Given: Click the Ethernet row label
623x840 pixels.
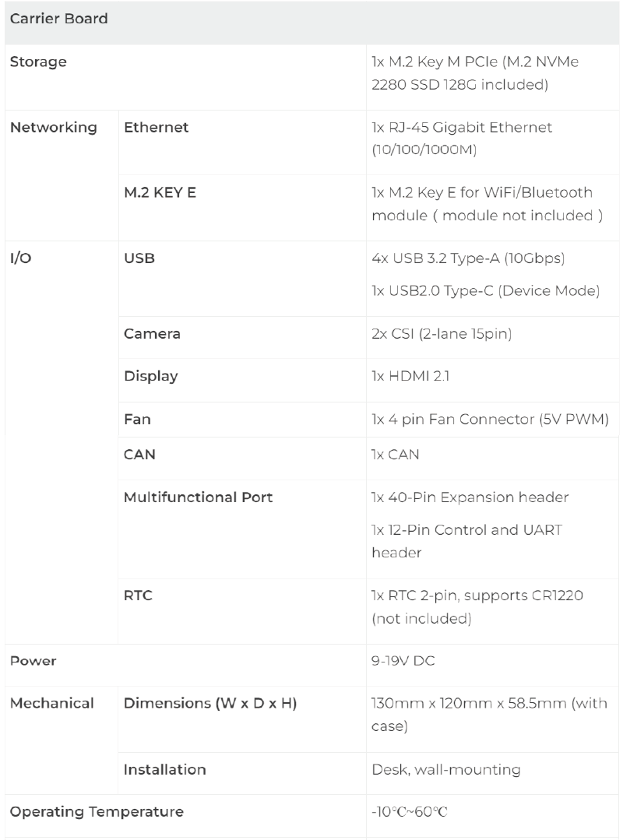Looking at the screenshot, I should tap(156, 127).
